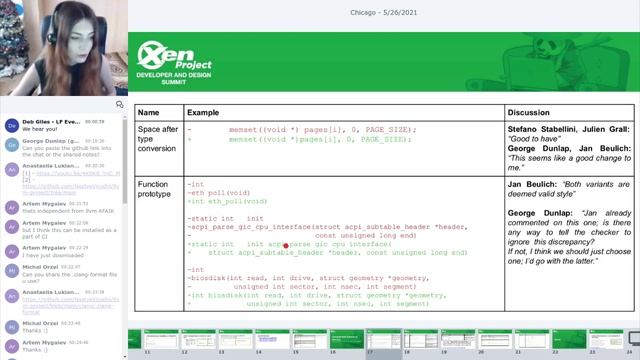Click 'Can you paste the github link' message
Viewport: 640px width, 360px height.
coord(67,151)
